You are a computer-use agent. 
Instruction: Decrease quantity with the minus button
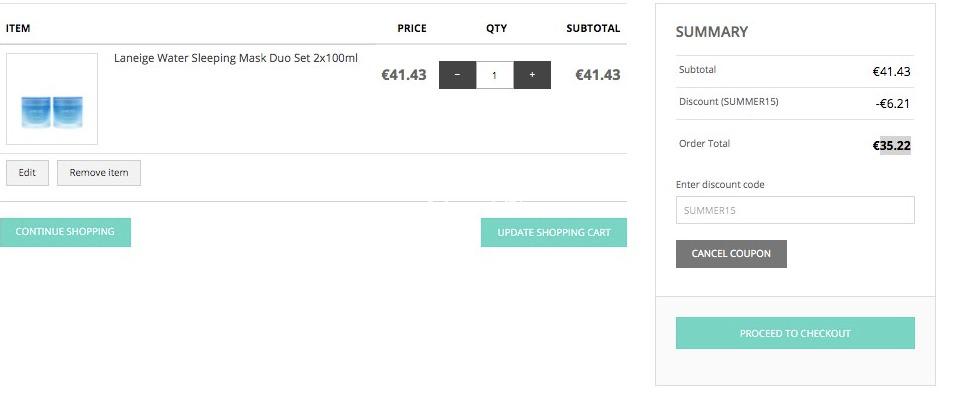coord(457,75)
